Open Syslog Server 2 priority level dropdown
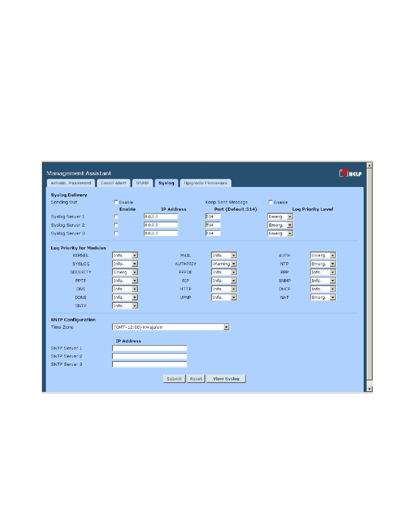411x532 pixels. (x=290, y=225)
